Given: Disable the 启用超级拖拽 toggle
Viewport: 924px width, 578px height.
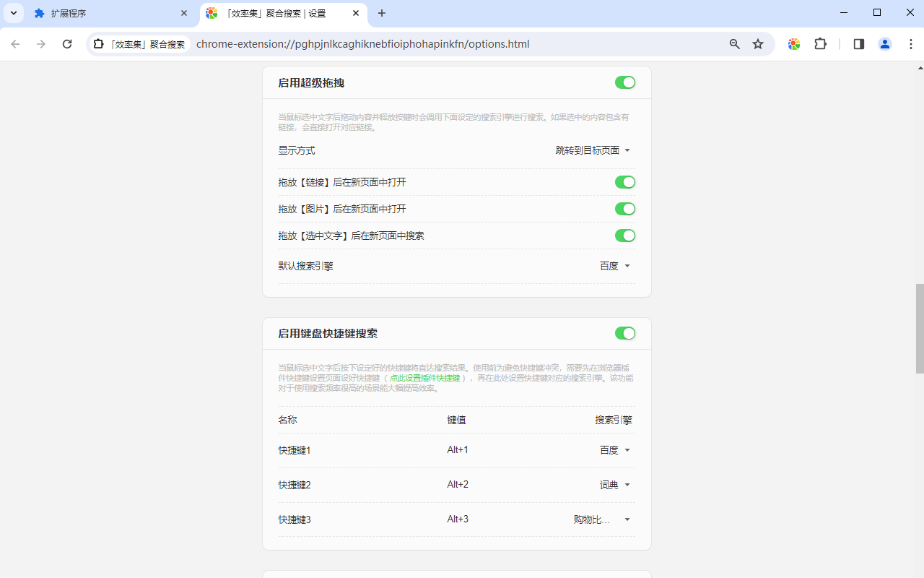Looking at the screenshot, I should (625, 82).
